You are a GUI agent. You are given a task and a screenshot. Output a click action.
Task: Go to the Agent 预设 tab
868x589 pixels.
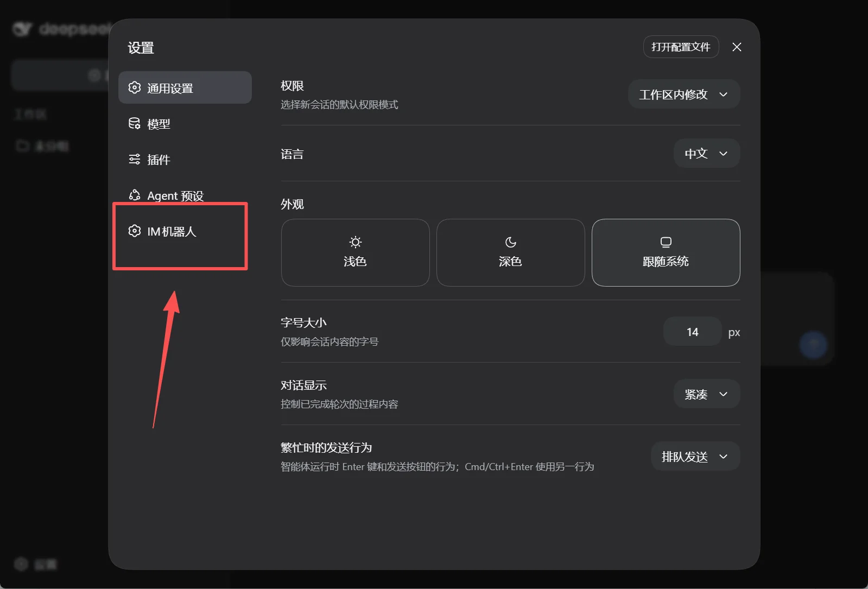click(x=185, y=195)
